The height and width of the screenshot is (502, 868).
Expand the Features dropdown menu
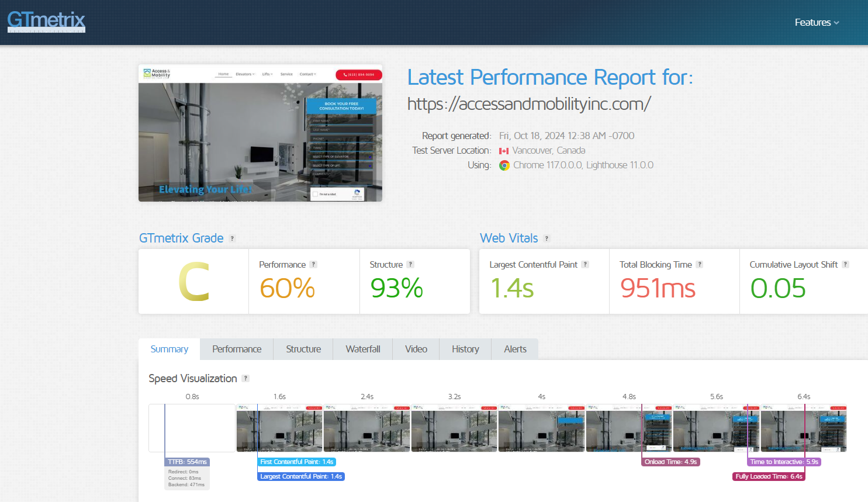coord(817,22)
